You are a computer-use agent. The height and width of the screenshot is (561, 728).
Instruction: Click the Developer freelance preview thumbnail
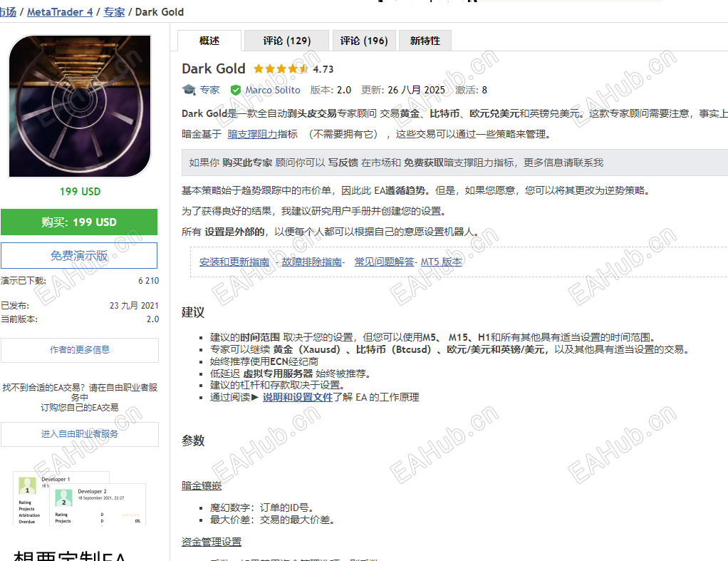(x=79, y=499)
